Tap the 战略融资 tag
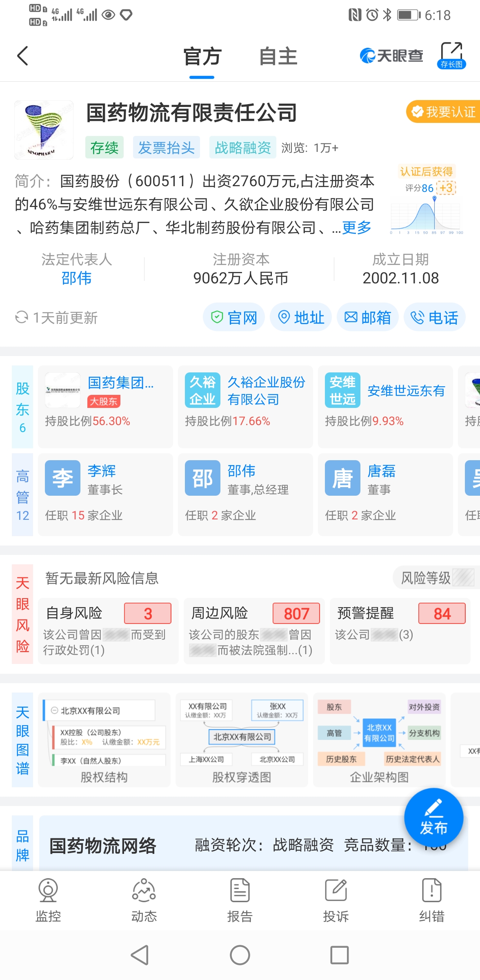The height and width of the screenshot is (980, 480). (x=242, y=147)
